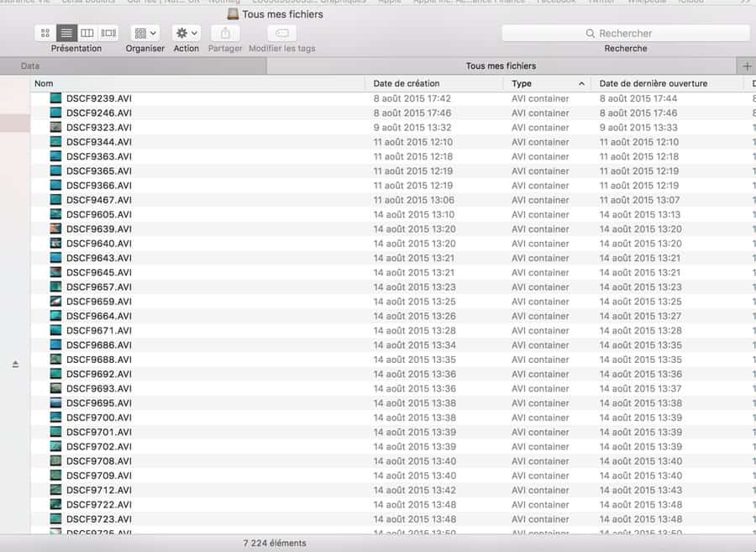Open the Organiser dropdown menu
This screenshot has height=552, width=756.
[145, 33]
